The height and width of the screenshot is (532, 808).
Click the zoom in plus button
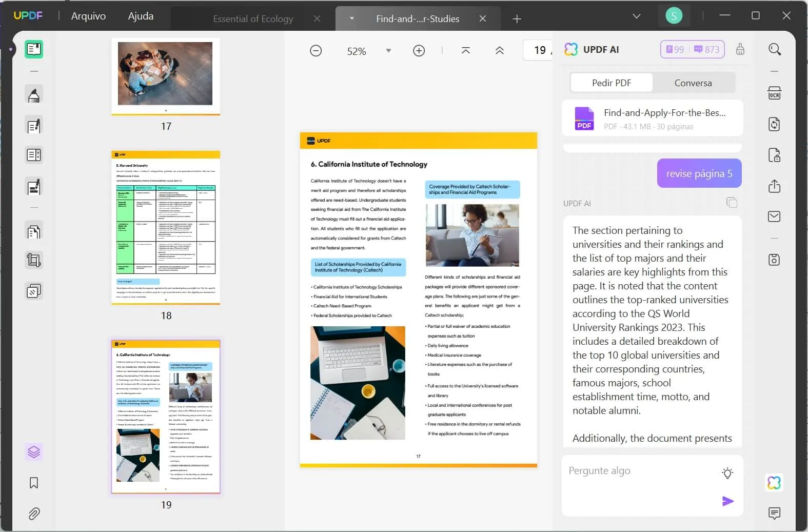click(419, 51)
